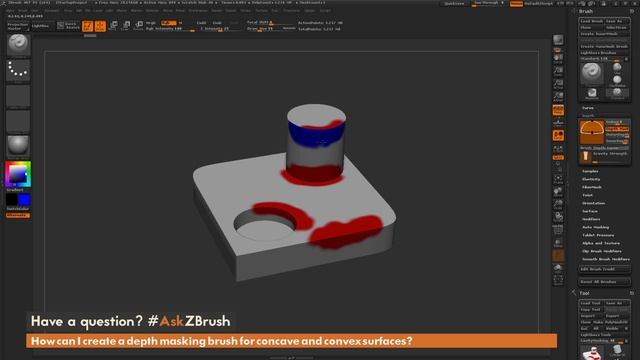Click the Scroll canvas icon on right shelf

(x=558, y=58)
